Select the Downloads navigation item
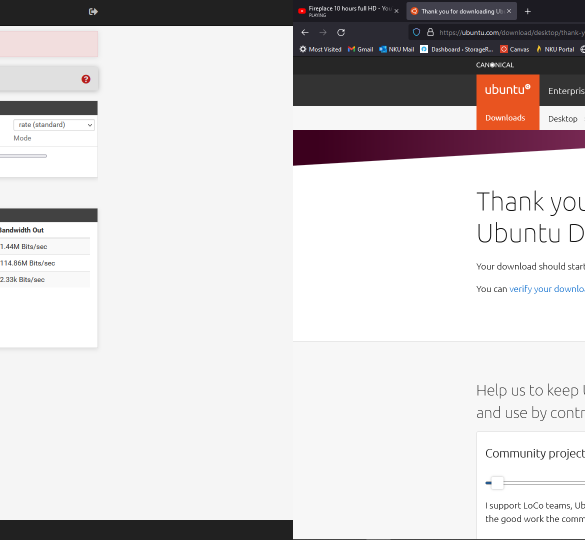This screenshot has height=540, width=585. click(505, 118)
